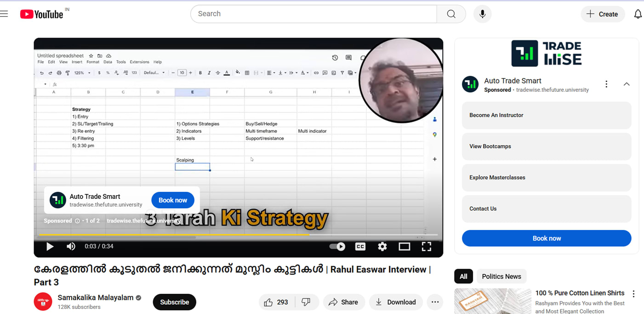Play the video
This screenshot has height=314, width=644.
tap(50, 247)
